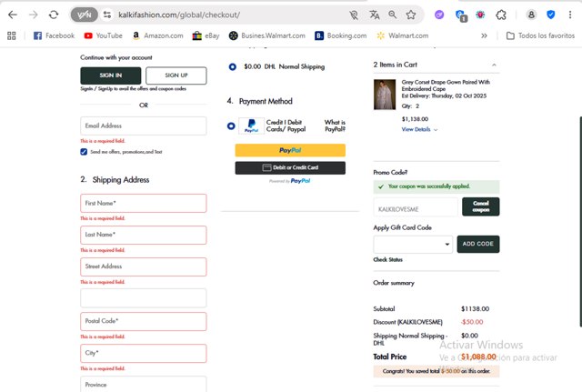Collapse the 2 Items in Cart section
This screenshot has width=582, height=392.
coord(494,65)
